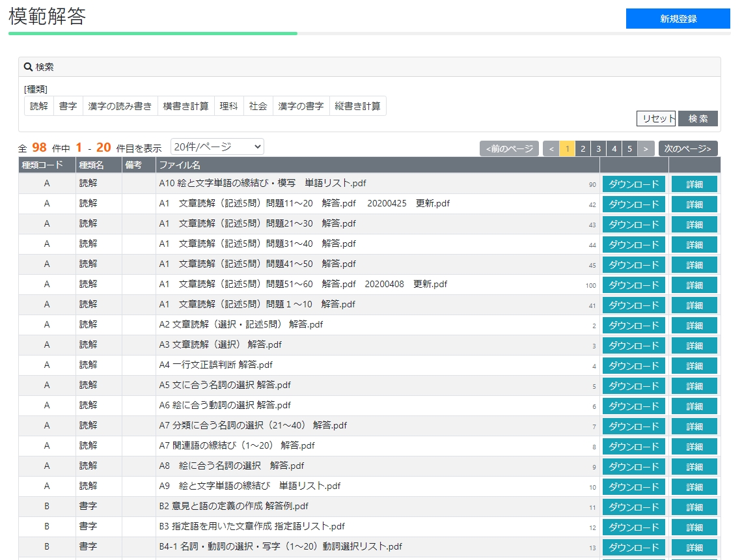Sort by the ファイル名 column header
Image resolution: width=742 pixels, height=560 pixels.
pyautogui.click(x=180, y=165)
